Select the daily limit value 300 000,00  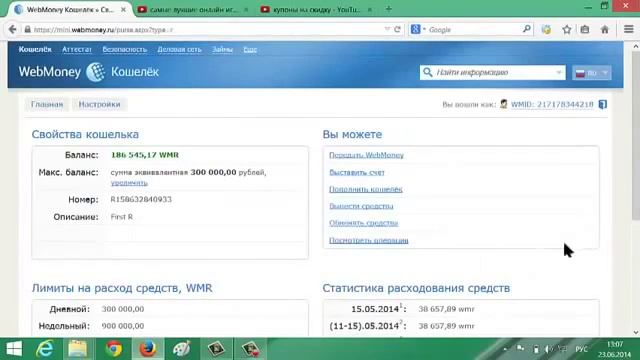point(122,309)
